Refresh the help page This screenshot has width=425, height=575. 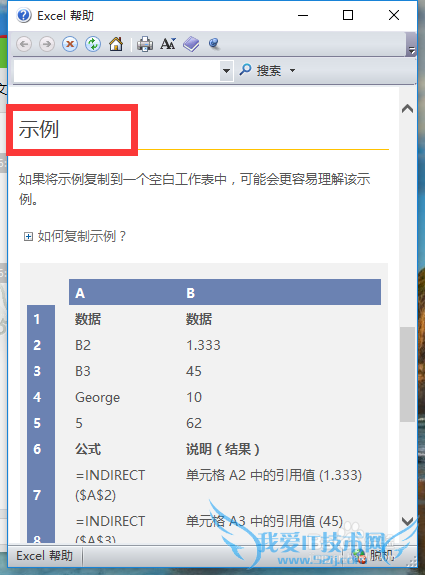[93, 44]
